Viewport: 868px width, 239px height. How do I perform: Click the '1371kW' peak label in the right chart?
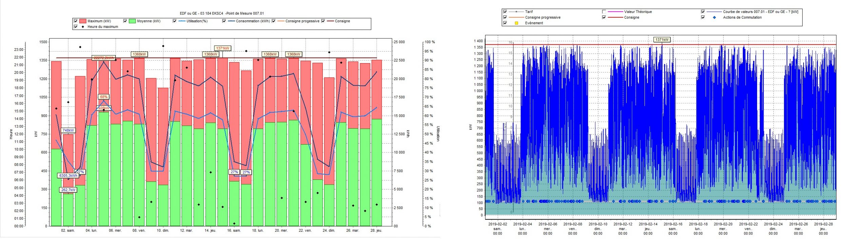662,40
